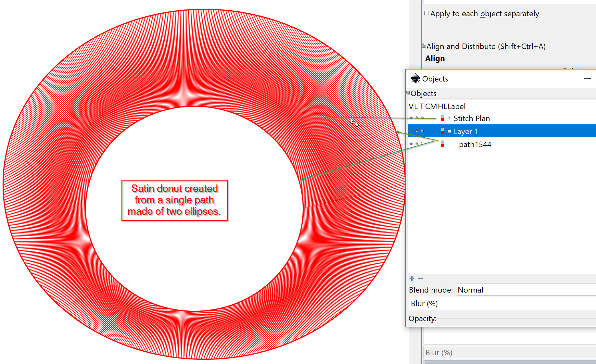Click the lock icon for Stitch Plan
The height and width of the screenshot is (364, 596).
point(417,118)
